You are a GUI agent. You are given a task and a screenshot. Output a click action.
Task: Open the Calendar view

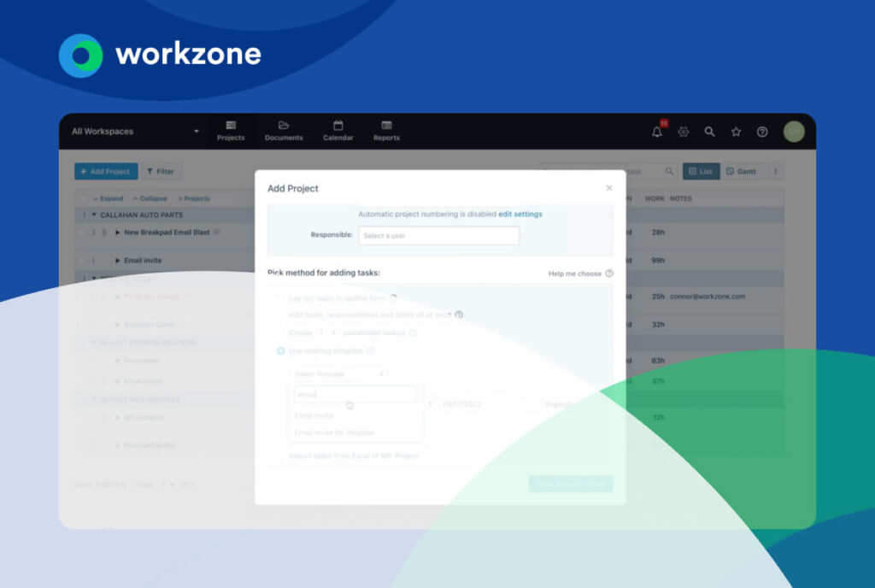coord(338,131)
